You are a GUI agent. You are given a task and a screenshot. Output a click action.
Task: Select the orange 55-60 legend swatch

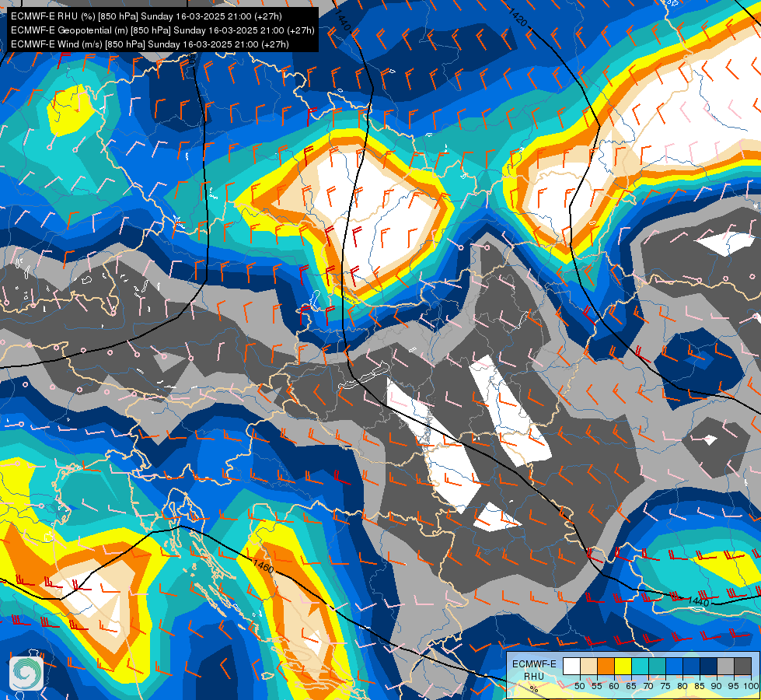coord(606,666)
